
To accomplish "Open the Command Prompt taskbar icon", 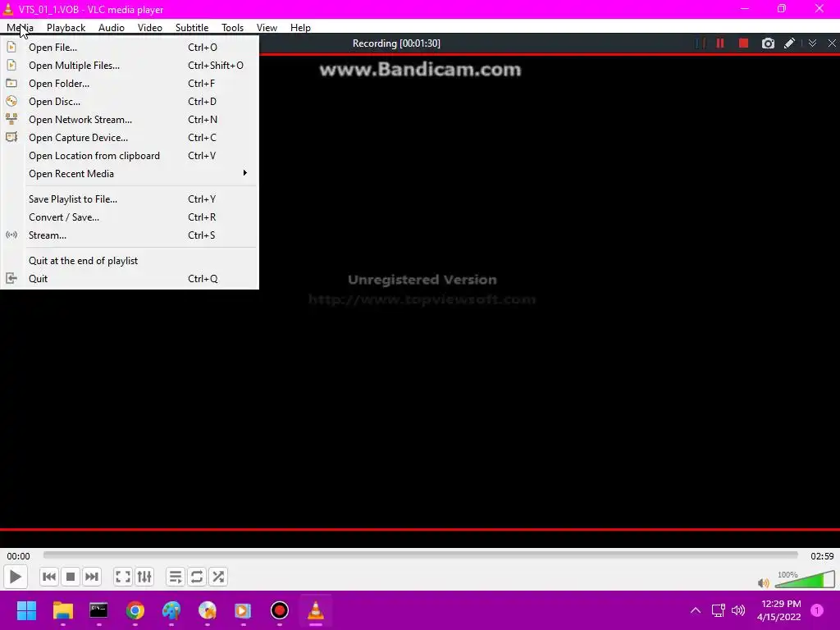I will [98, 610].
